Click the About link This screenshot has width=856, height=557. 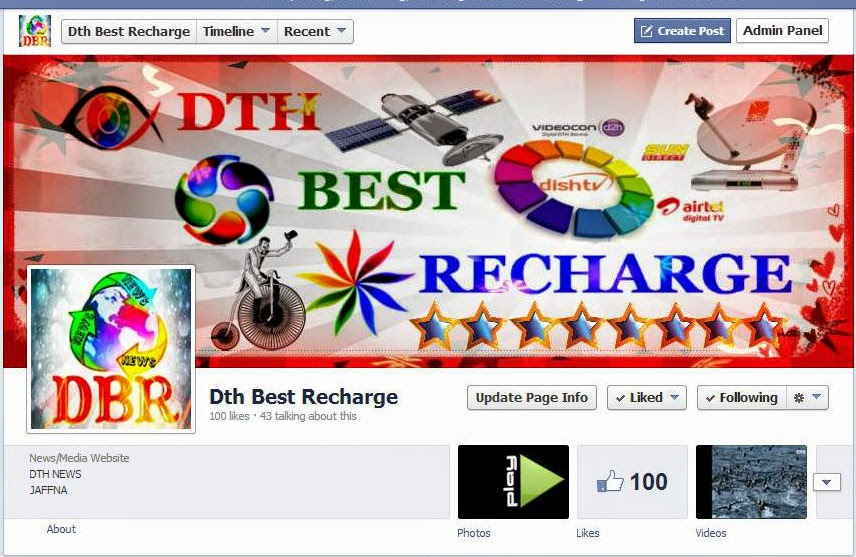tap(61, 529)
